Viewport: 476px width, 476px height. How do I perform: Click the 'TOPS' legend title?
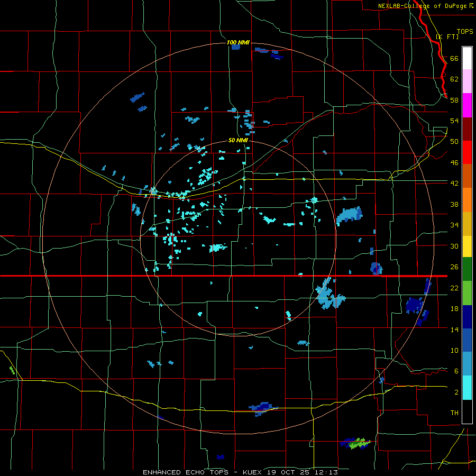(x=465, y=31)
